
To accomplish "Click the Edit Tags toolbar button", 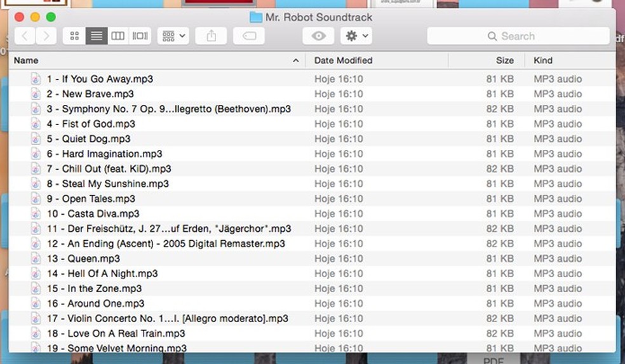I will click(249, 36).
